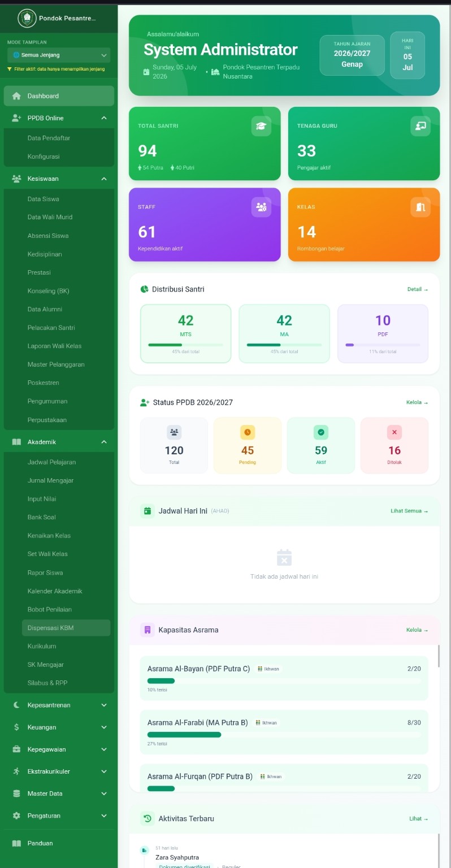451x868 pixels.
Task: Click the Kepesantrenan moon icon
Action: coord(16,705)
